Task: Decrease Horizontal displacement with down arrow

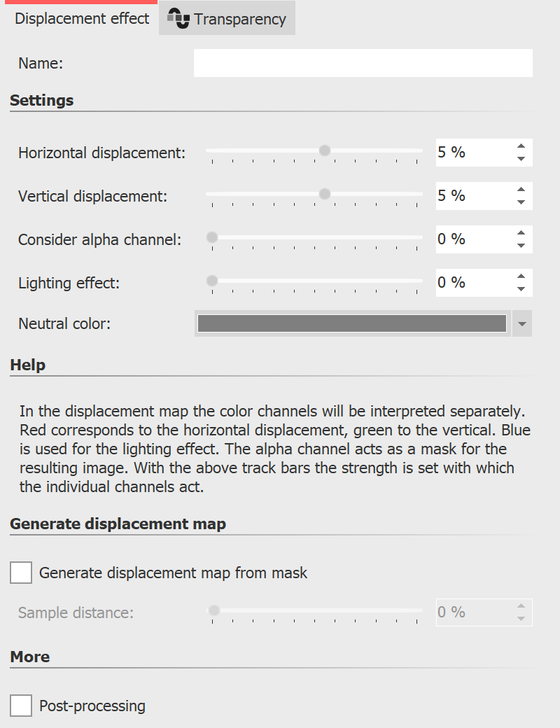Action: coord(522,158)
